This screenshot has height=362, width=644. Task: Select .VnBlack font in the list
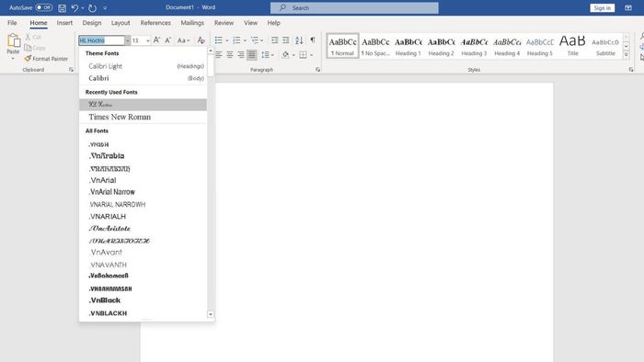point(143,300)
